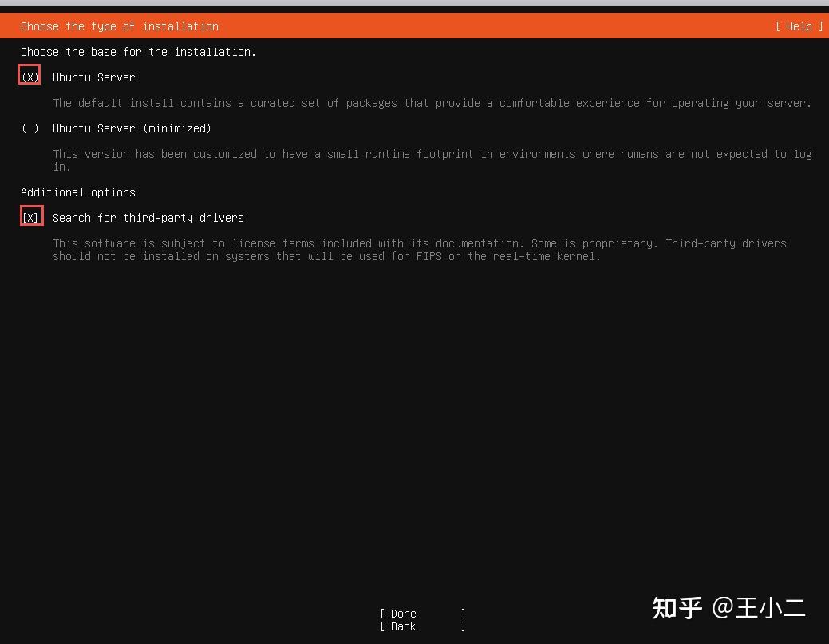Click the 'Ubuntu Server' label

tap(93, 77)
